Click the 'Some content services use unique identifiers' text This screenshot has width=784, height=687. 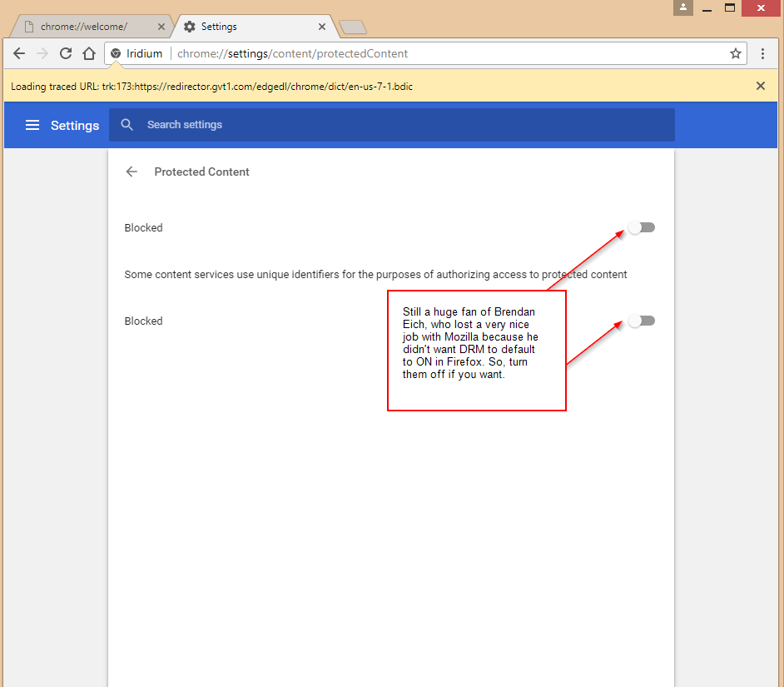375,274
